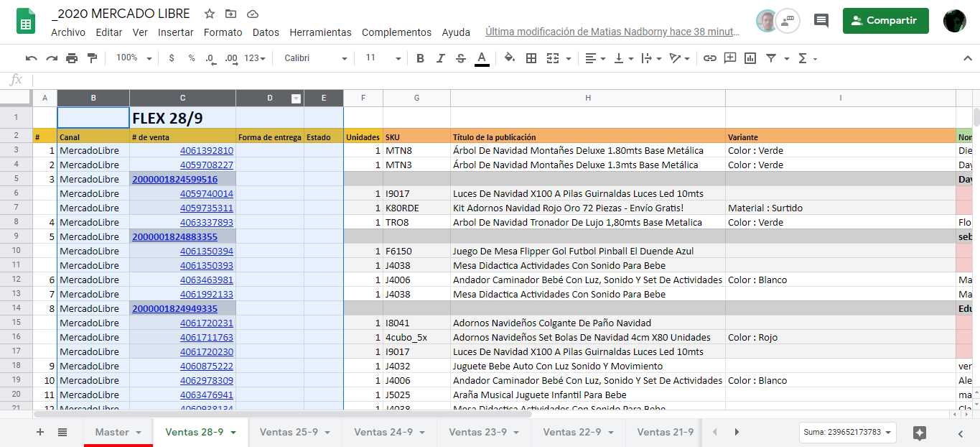Check cloud save status icon
980x447 pixels.
click(252, 14)
